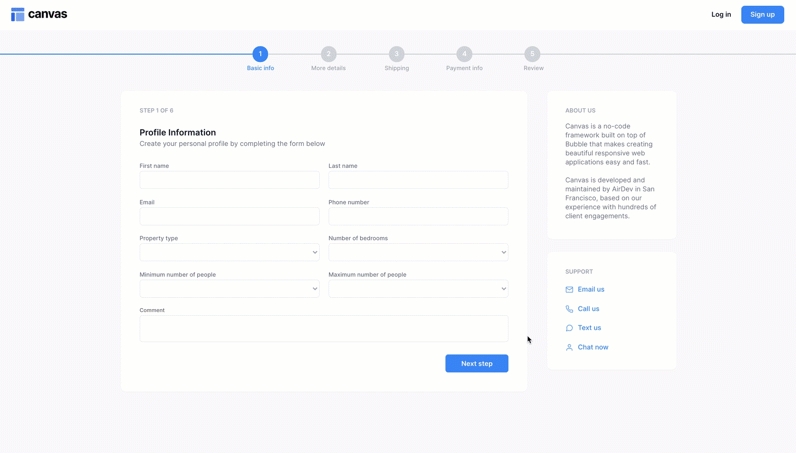Click the person icon beside Chat now
The width and height of the screenshot is (796, 453).
(x=569, y=347)
